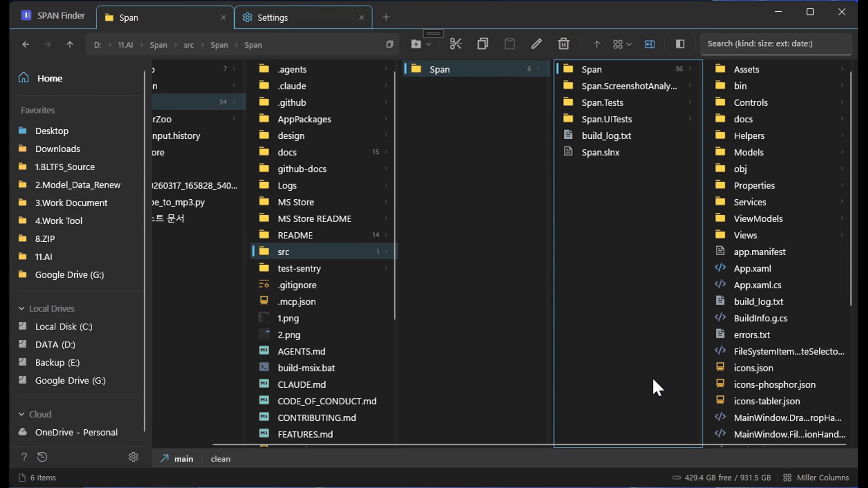Click the Cut scissors icon

pos(456,44)
